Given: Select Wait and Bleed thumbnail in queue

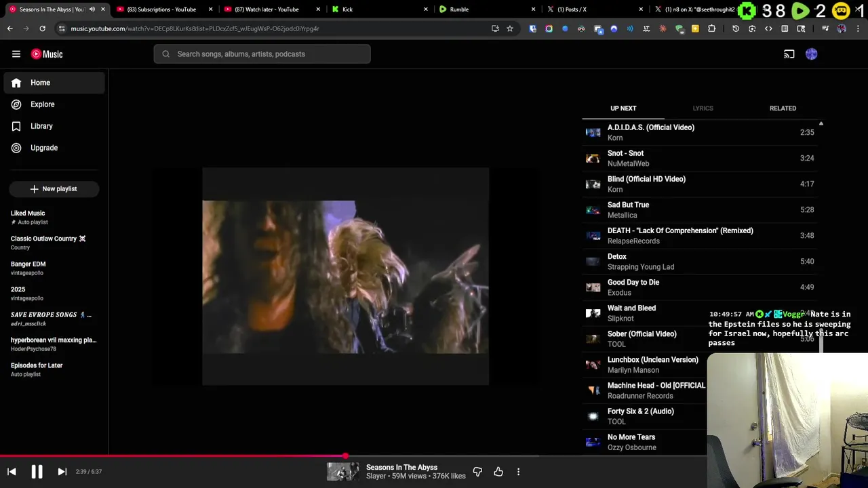Looking at the screenshot, I should click(x=593, y=313).
